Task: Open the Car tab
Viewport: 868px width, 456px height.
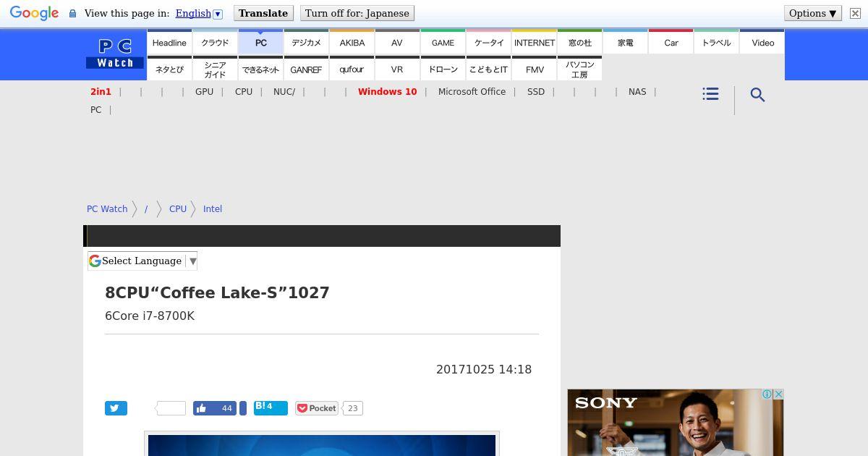Action: 671,42
